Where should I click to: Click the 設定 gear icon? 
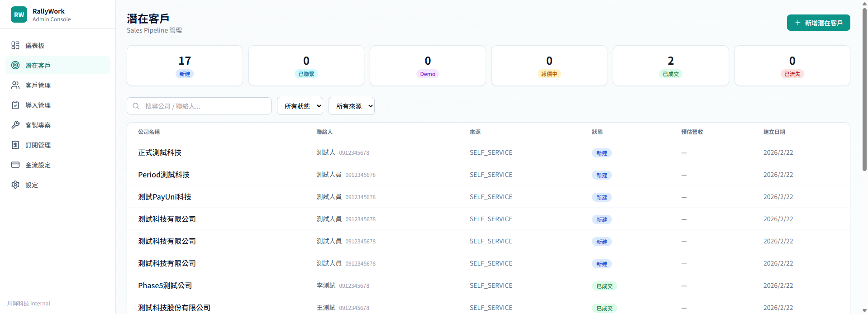[x=15, y=185]
